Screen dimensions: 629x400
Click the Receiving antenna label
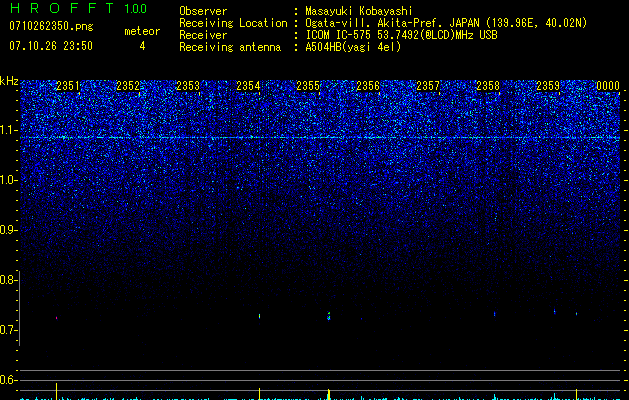(230, 47)
